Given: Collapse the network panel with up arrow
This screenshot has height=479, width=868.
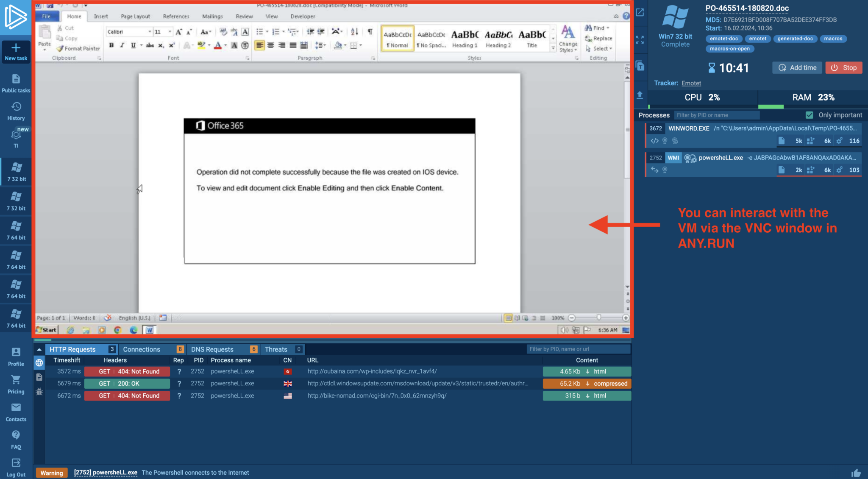Looking at the screenshot, I should [x=39, y=349].
